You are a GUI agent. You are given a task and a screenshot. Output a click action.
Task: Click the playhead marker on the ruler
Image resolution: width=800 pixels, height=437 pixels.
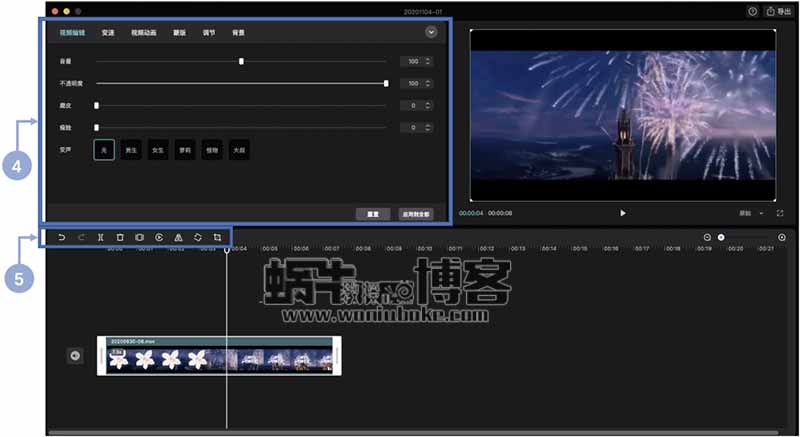227,250
